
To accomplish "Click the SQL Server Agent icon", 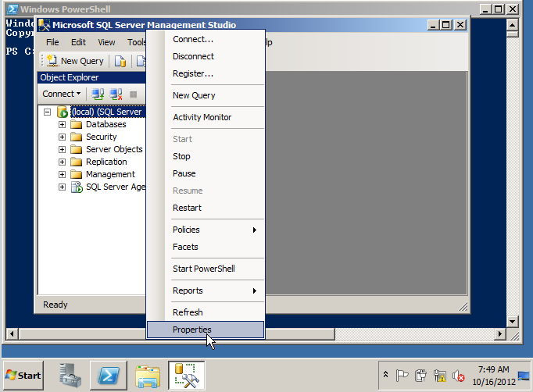I will pyautogui.click(x=77, y=187).
